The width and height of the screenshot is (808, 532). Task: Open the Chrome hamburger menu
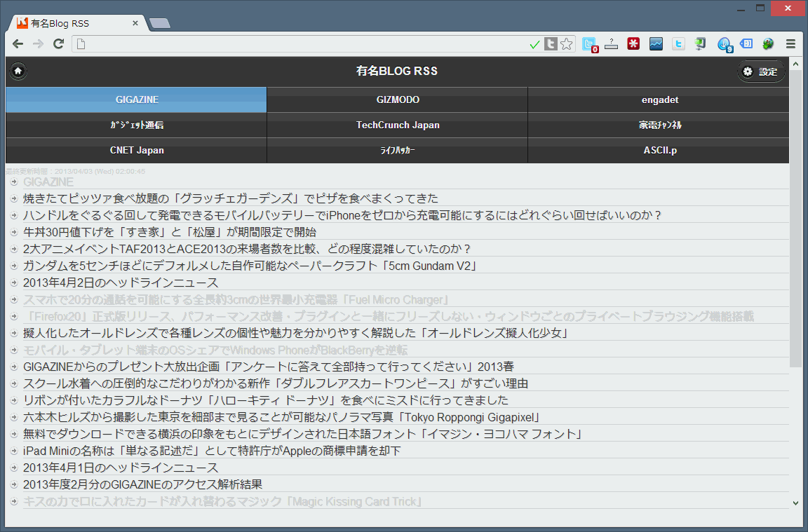tap(790, 44)
